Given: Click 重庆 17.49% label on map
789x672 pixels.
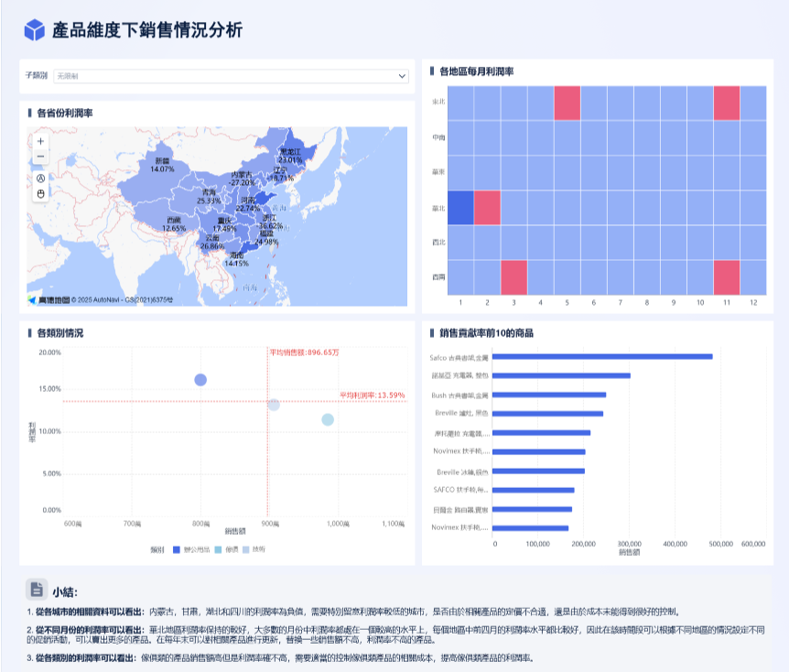Looking at the screenshot, I should (224, 224).
